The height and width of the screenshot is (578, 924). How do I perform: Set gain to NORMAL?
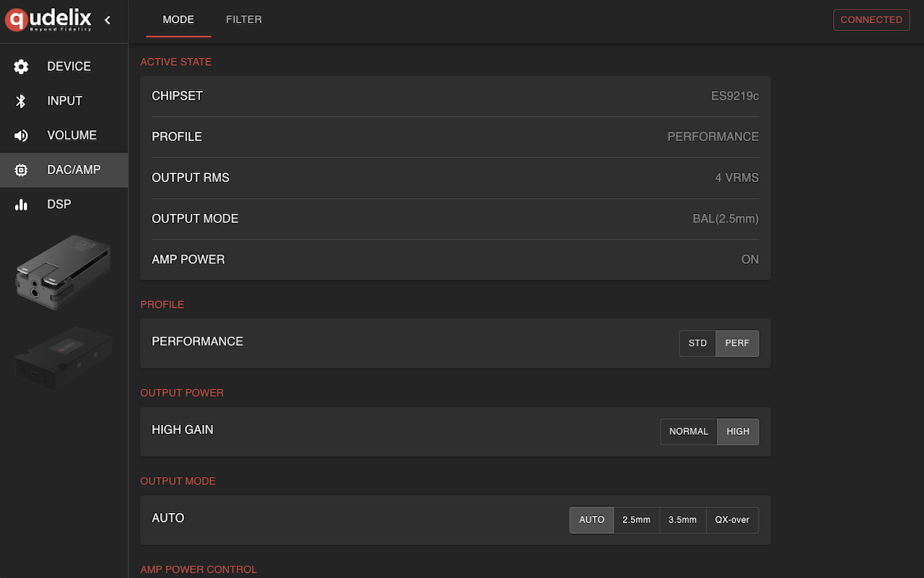pos(689,431)
